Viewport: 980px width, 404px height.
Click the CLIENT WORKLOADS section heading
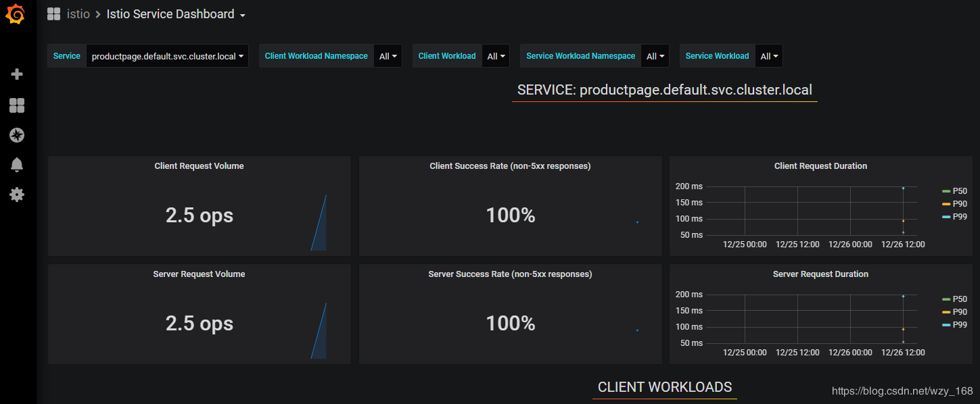(x=664, y=387)
